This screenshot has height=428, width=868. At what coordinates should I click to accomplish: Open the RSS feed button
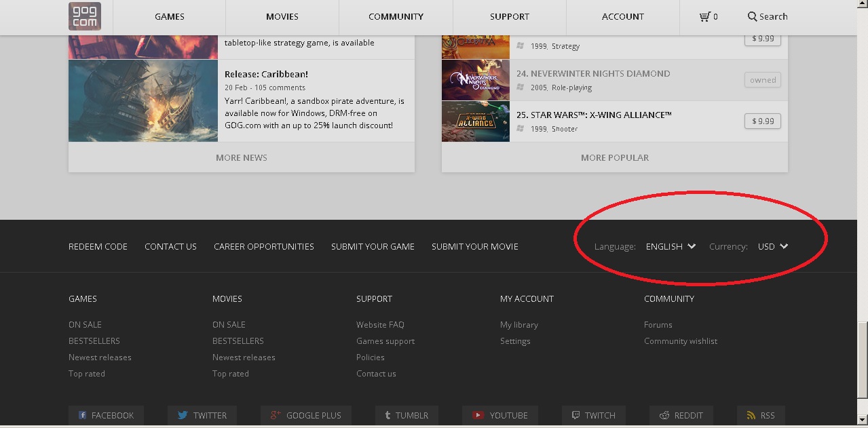coord(761,415)
